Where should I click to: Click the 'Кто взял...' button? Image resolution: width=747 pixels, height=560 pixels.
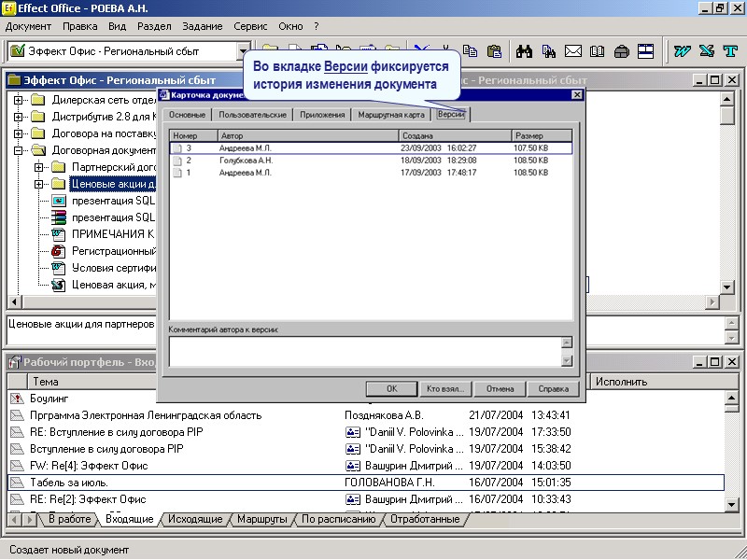tap(445, 388)
